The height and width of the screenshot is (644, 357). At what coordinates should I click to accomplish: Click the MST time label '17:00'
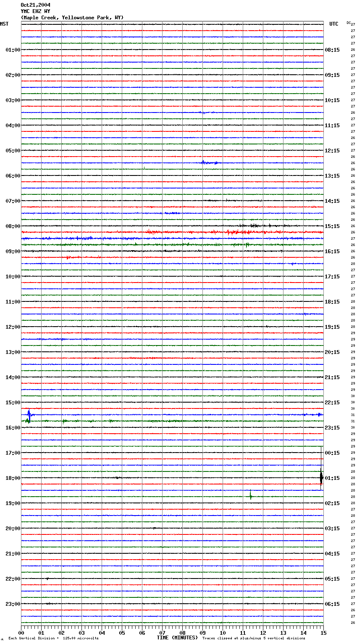tap(13, 453)
